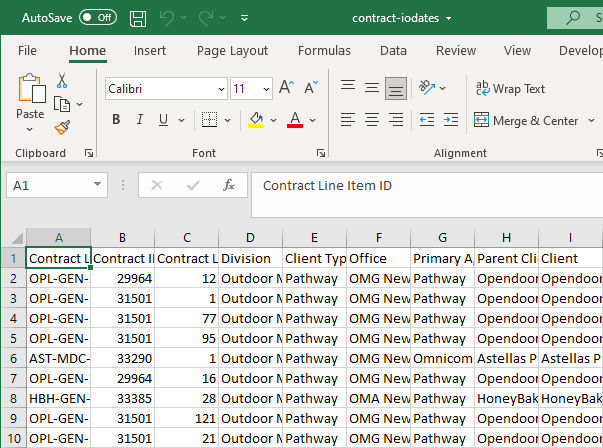The image size is (603, 448).
Task: Click the formula bar with Contract Line Item ID
Action: point(427,195)
